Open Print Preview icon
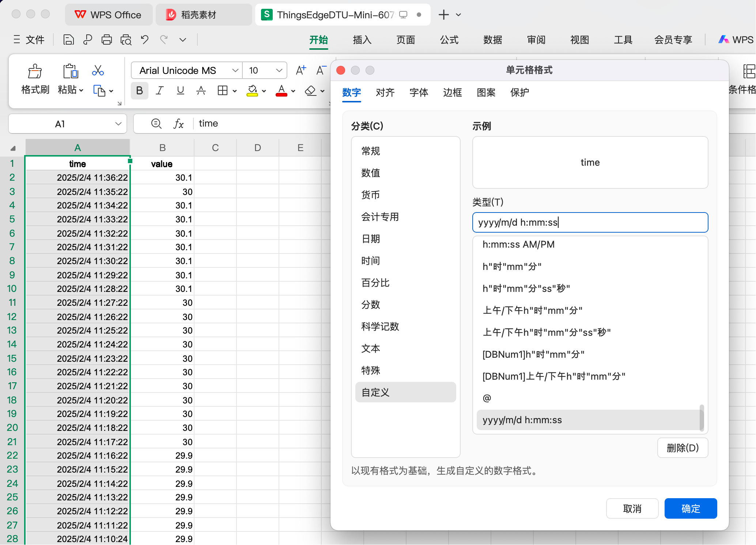Screen dimensions: 756x545 click(126, 40)
